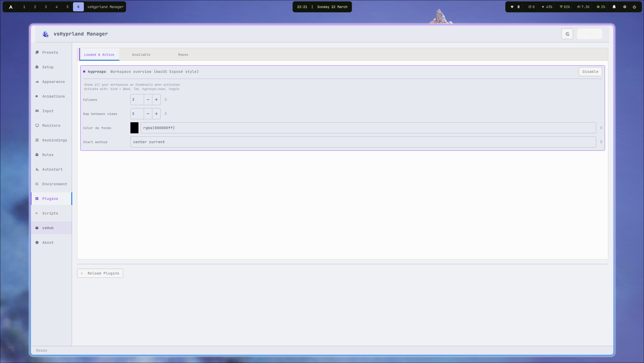Viewport: 644px width, 363px height.
Task: Switch to workspace 4
Action: (57, 7)
